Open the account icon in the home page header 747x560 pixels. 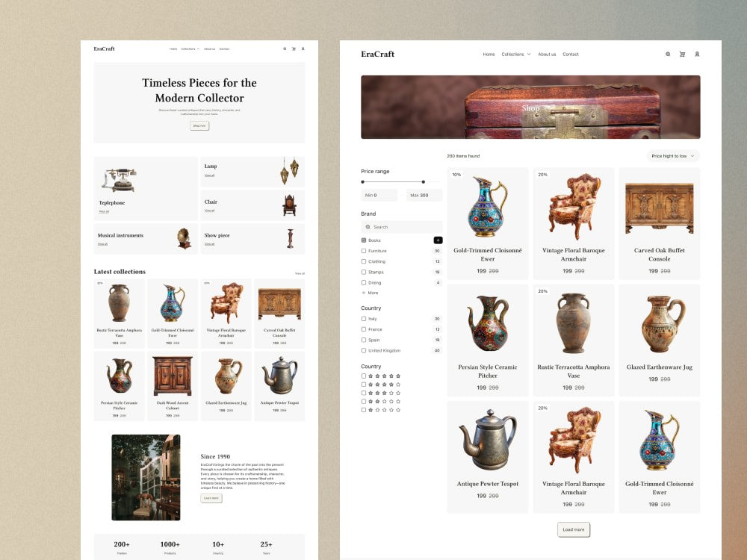[303, 49]
